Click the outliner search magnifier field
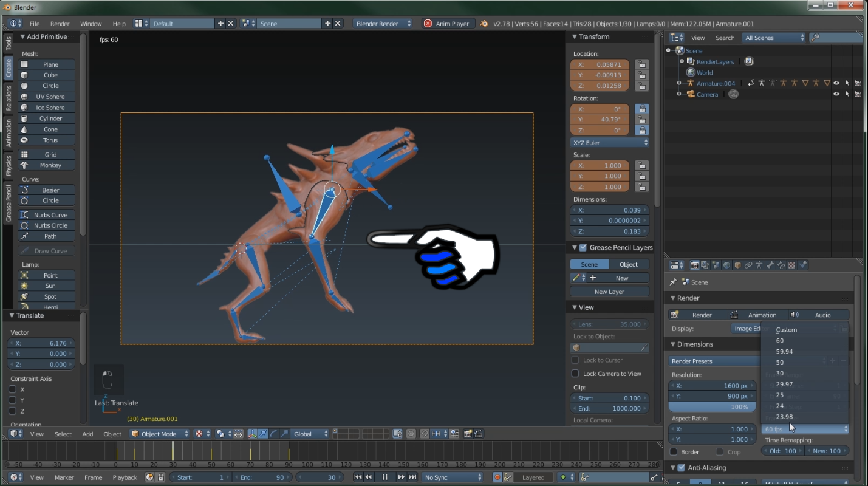This screenshot has width=868, height=486. pos(836,38)
